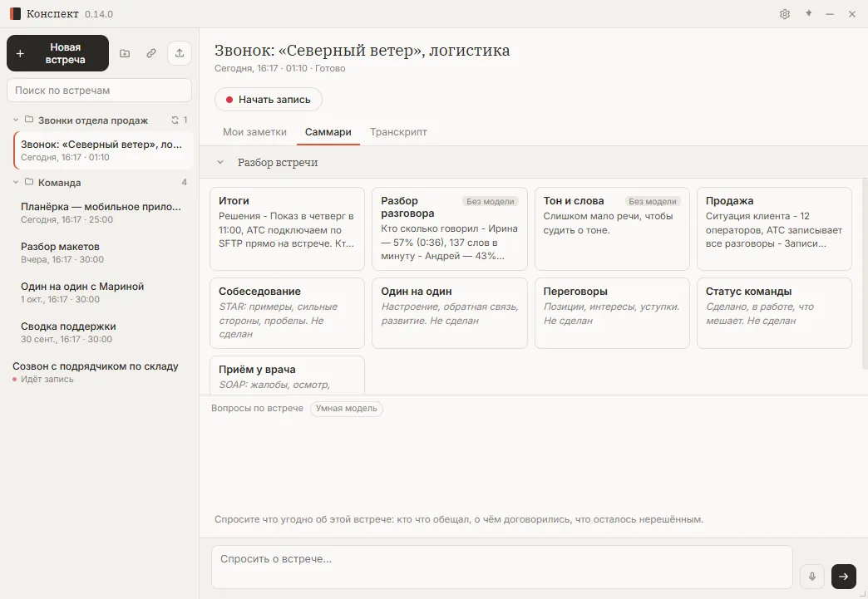The width and height of the screenshot is (868, 599).
Task: Click the upload file icon button
Action: [x=180, y=53]
